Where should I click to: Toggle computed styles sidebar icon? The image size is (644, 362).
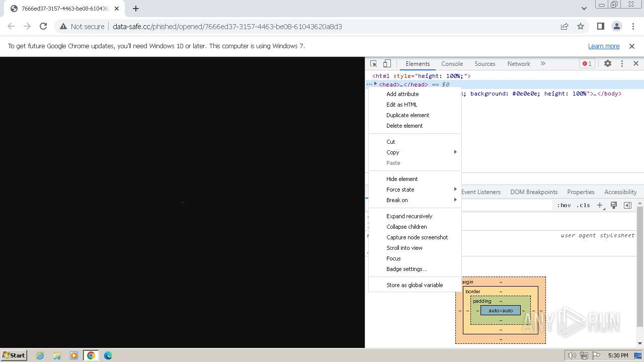(627, 205)
